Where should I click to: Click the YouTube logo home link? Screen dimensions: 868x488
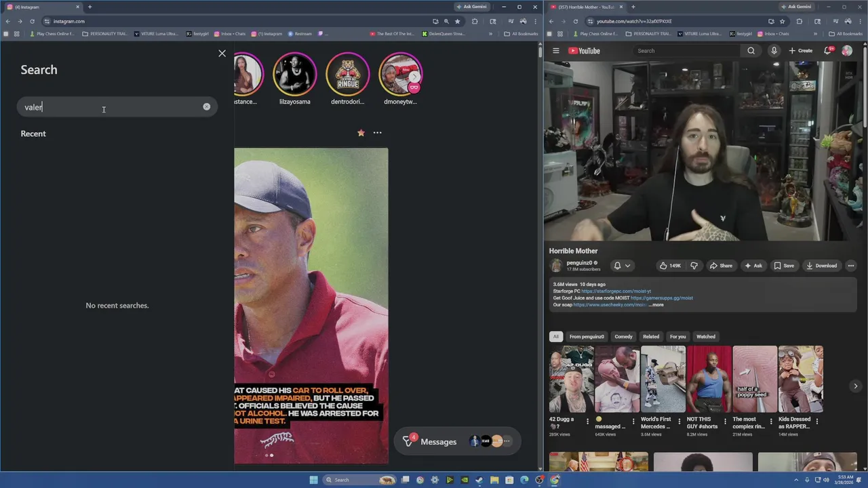click(584, 51)
